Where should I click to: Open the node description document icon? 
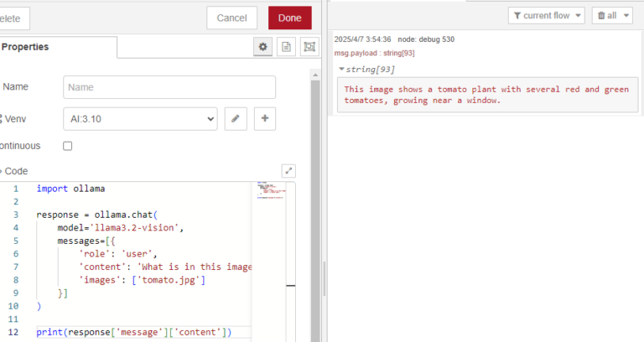[287, 48]
